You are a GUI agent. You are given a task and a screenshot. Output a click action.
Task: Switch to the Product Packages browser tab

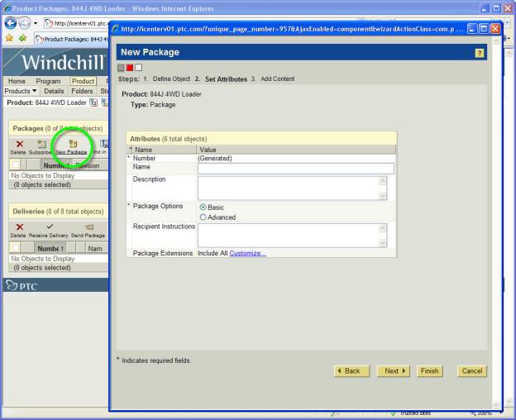(72, 39)
